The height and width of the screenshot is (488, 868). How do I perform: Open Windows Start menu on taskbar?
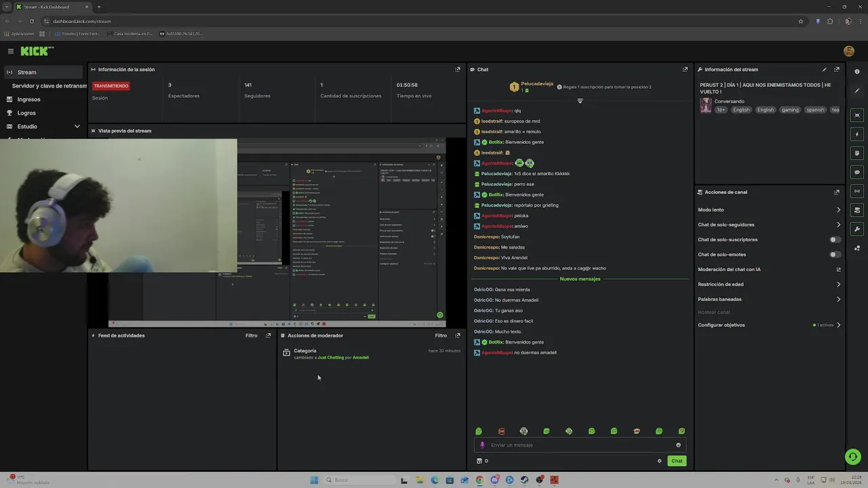pyautogui.click(x=314, y=480)
